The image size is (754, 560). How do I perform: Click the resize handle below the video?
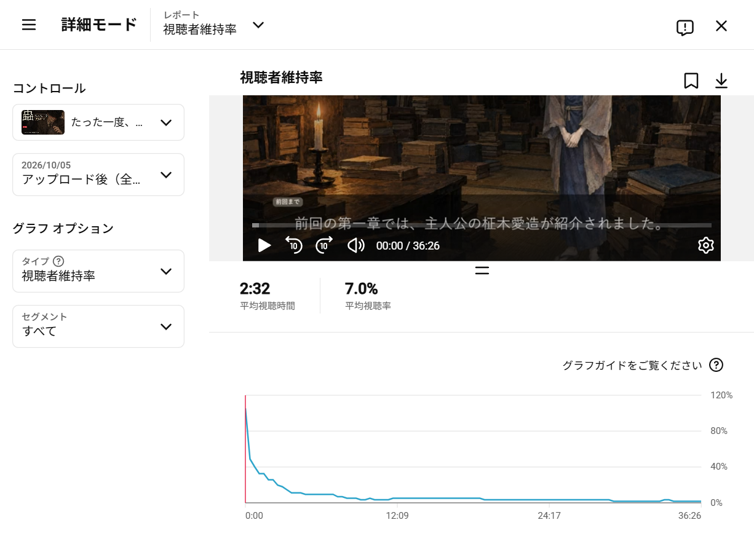click(482, 270)
